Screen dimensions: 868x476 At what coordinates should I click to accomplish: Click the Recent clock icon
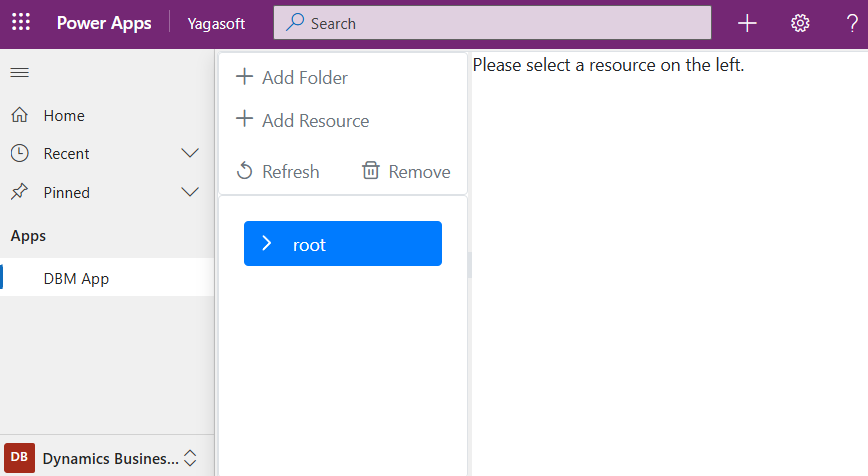click(19, 153)
